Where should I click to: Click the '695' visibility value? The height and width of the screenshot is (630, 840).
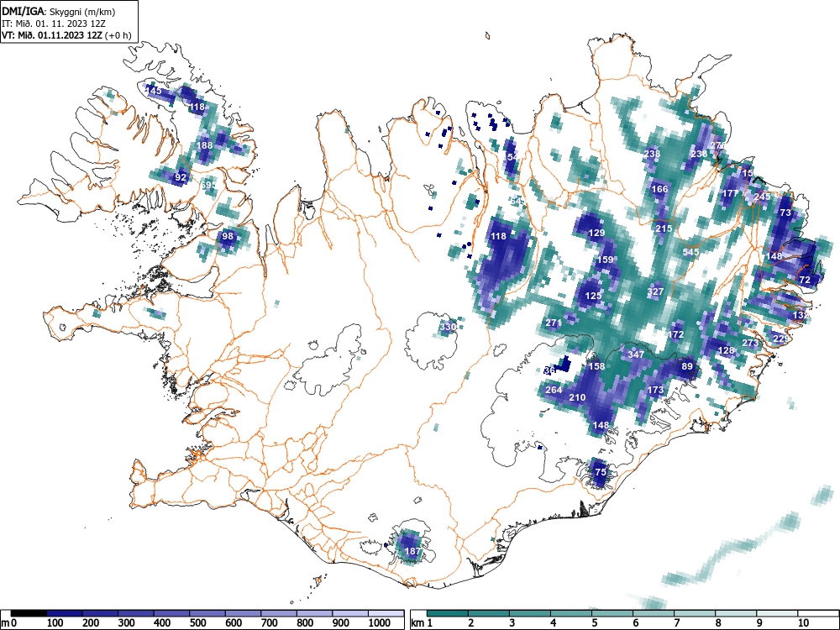(208, 186)
